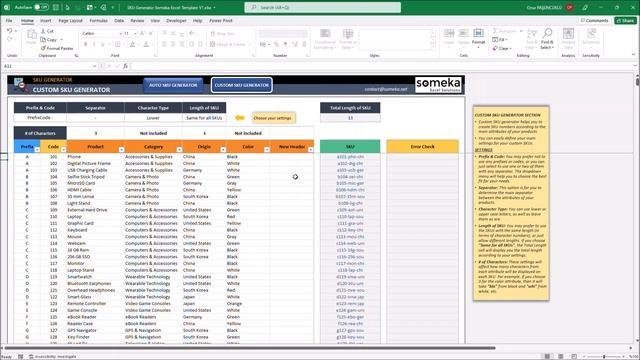Screen dimensions: 640x360
Task: Click the AutoSum sigma icon
Action: 495,31
